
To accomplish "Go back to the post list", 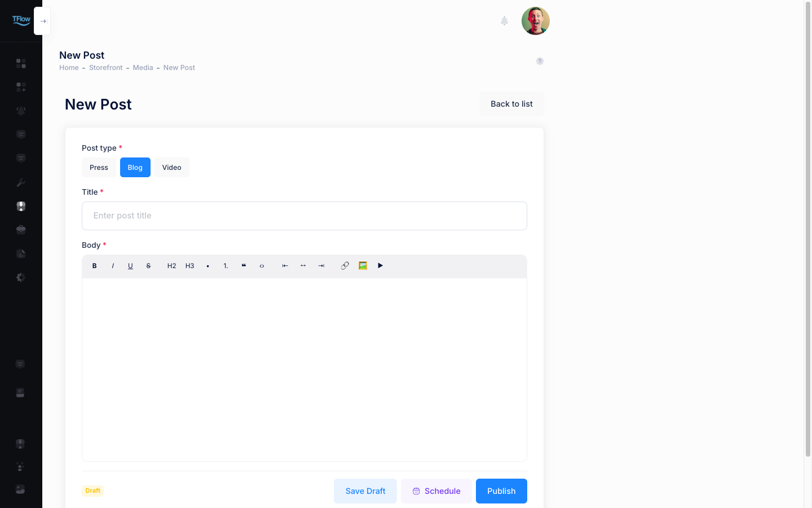I will tap(511, 104).
